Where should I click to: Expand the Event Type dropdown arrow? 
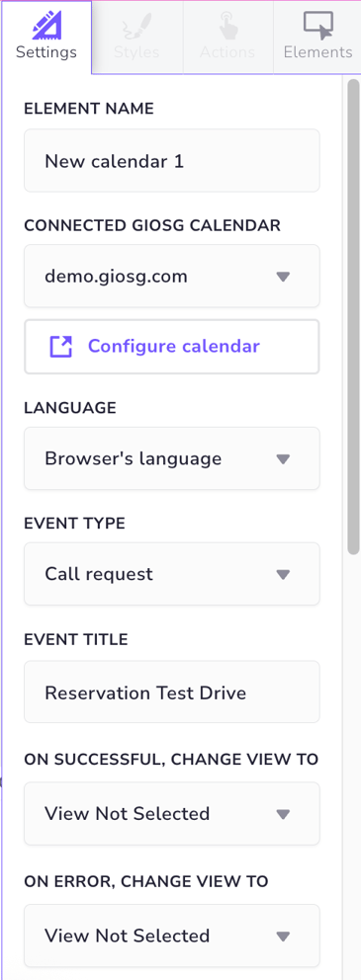pos(284,574)
